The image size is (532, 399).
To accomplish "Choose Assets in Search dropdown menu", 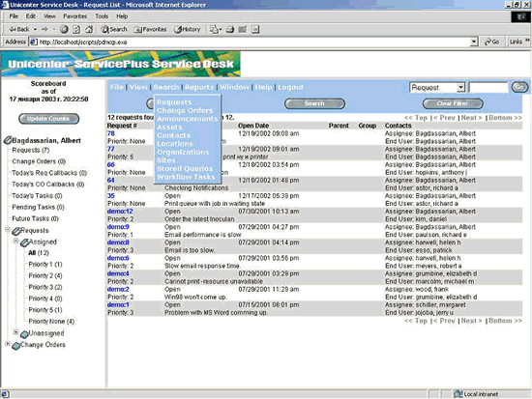I will 169,128.
